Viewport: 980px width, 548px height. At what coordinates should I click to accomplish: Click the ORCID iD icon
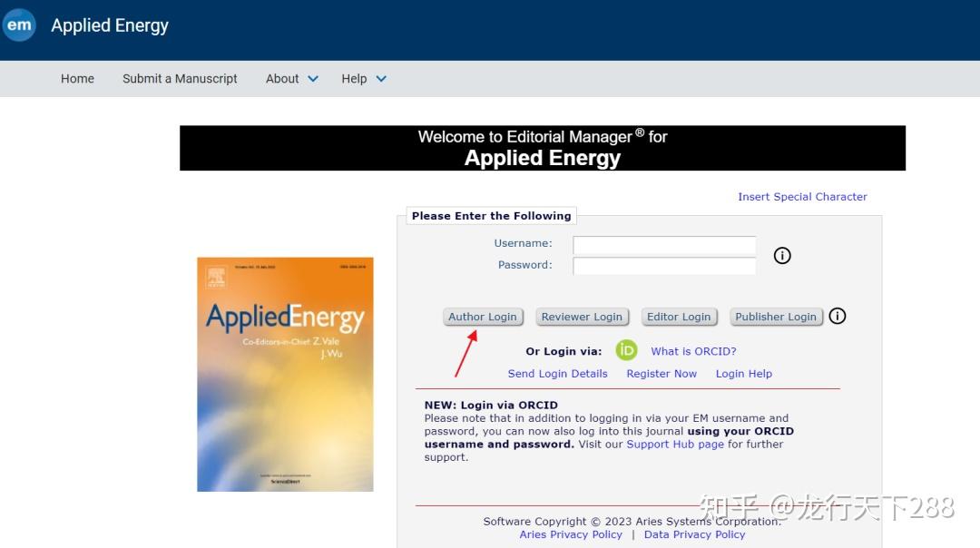pyautogui.click(x=626, y=350)
